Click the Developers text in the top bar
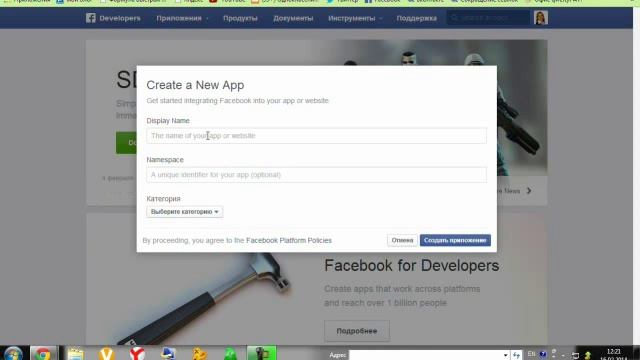This screenshot has width=640, height=360. [x=120, y=18]
